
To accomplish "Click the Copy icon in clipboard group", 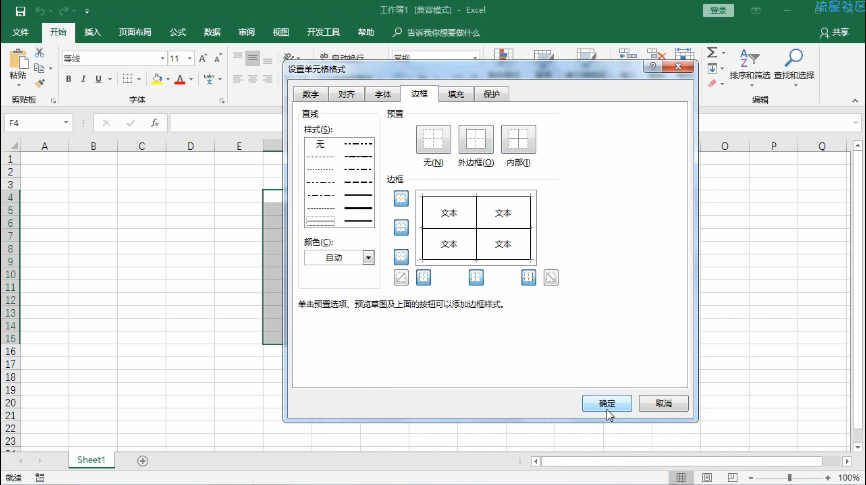I will pyautogui.click(x=39, y=68).
